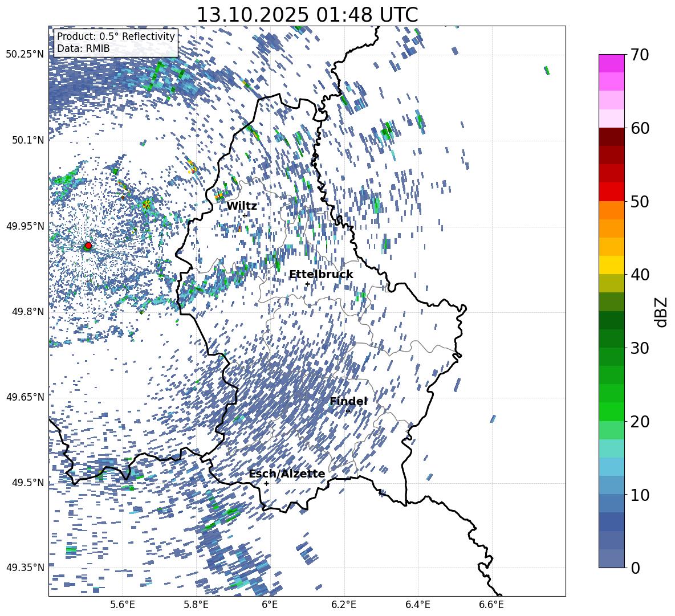Screen dimensions: 675x616
Task: Pick the orange colorbar swatch just above 50
Action: [611, 210]
